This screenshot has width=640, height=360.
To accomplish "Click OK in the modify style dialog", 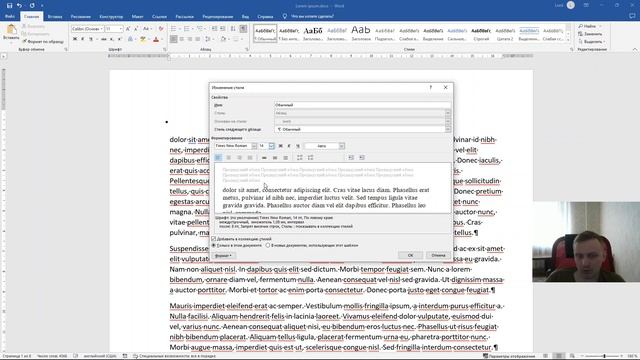I will 410,255.
